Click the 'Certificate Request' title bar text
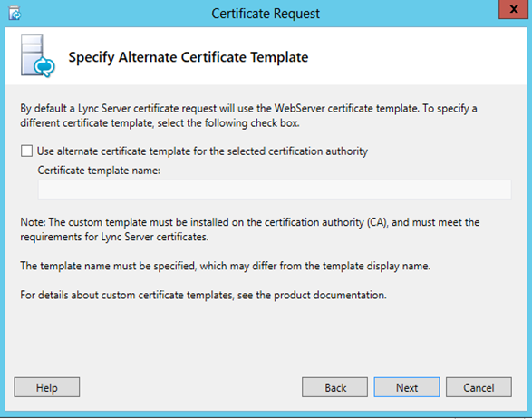Screen dimensions: 532x419 [x=266, y=14]
